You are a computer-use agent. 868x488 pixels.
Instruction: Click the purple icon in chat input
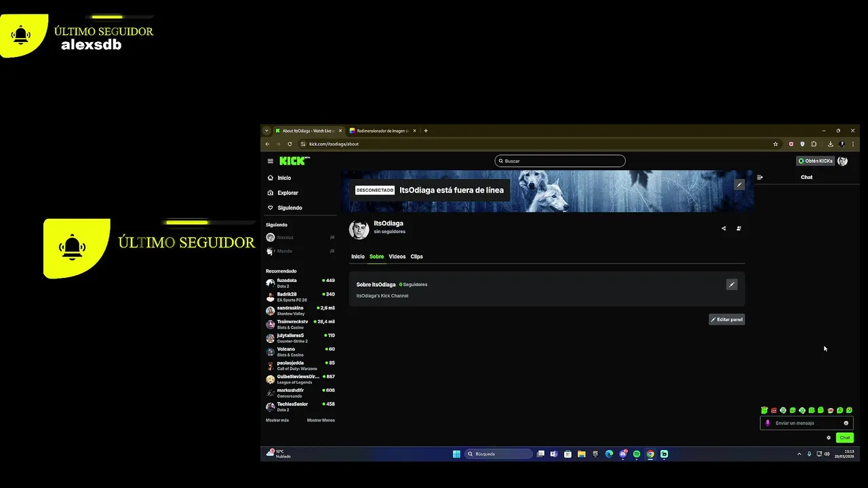pos(768,423)
